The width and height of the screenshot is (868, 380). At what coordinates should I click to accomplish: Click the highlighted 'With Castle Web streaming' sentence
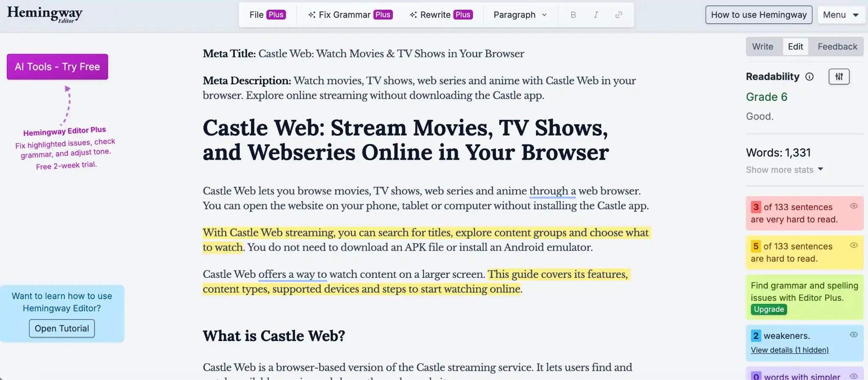pyautogui.click(x=426, y=240)
